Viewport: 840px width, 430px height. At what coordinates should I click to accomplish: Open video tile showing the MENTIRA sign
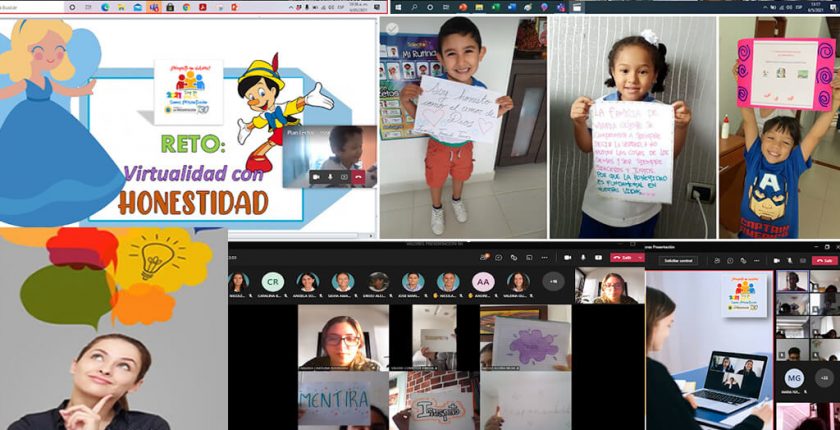tap(343, 401)
